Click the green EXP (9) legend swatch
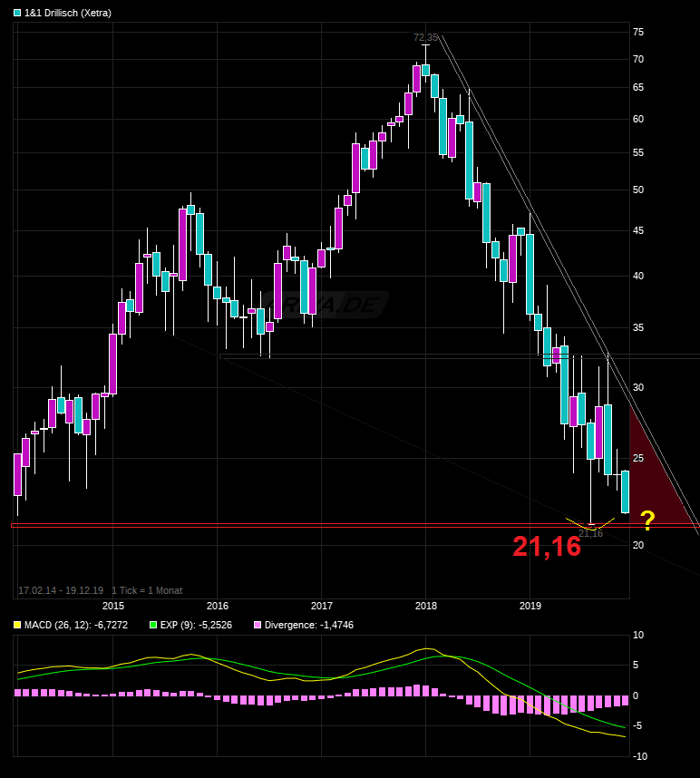The width and height of the screenshot is (700, 778). point(153,625)
